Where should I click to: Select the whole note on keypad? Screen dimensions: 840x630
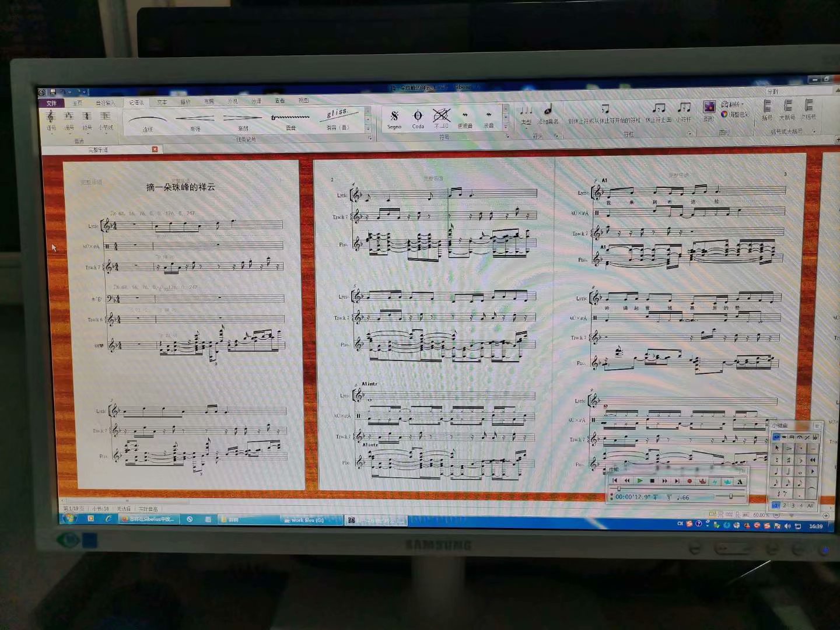point(800,472)
